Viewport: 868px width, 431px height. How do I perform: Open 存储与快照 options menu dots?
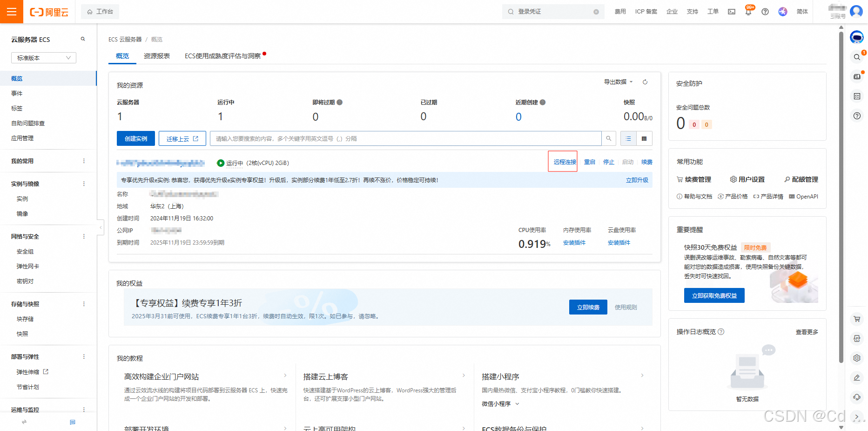point(84,304)
